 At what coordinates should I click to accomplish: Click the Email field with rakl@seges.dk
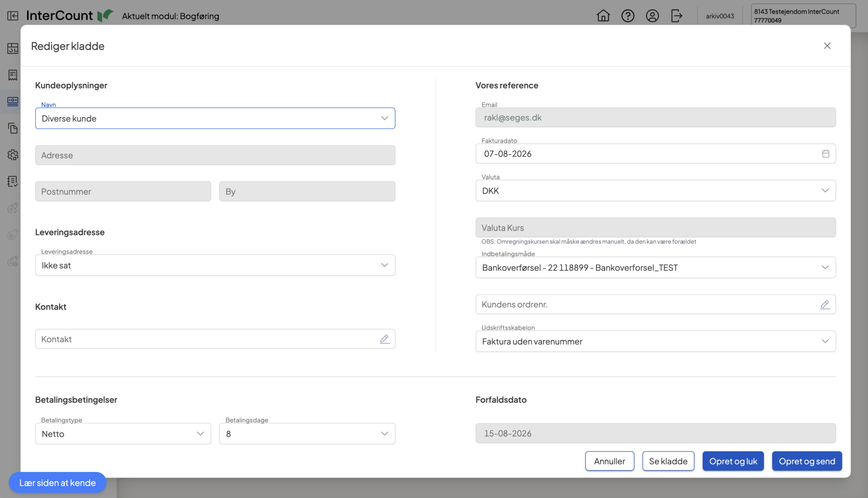point(655,117)
